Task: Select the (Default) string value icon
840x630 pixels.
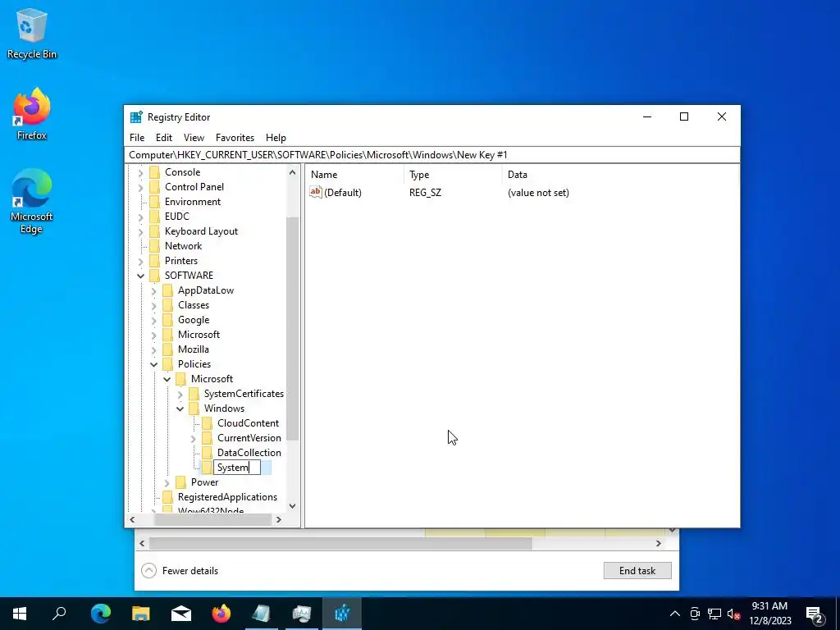Action: coord(316,192)
